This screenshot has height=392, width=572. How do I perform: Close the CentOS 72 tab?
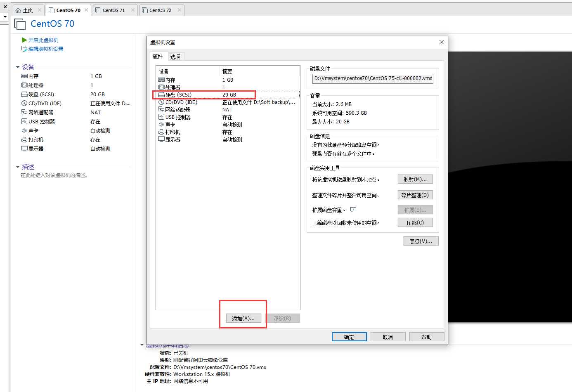[179, 10]
